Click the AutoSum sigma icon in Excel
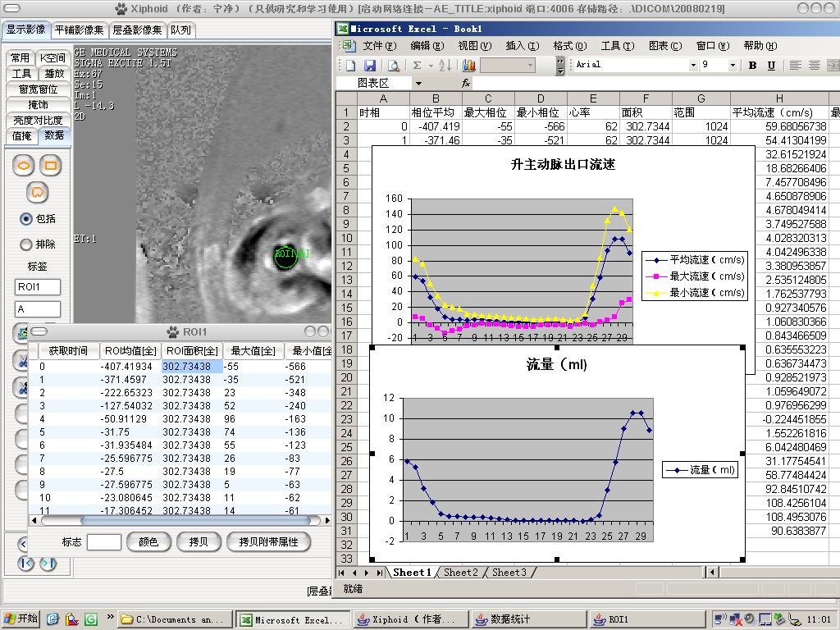 click(x=417, y=66)
